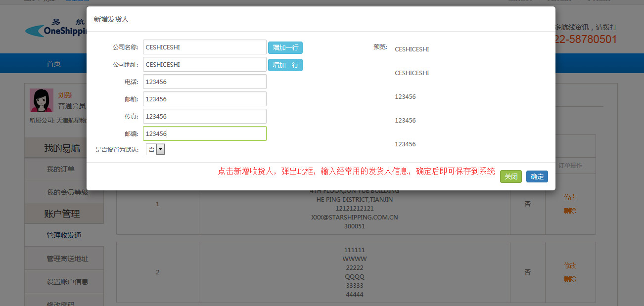Viewport: 644px width, 306px height.
Task: Click the user avatar picture
Action: click(42, 100)
